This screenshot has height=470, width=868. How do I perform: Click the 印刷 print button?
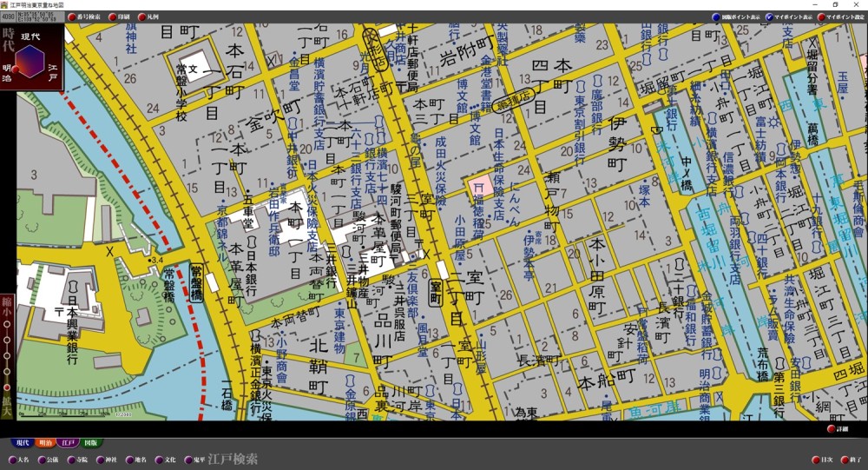[x=113, y=17]
